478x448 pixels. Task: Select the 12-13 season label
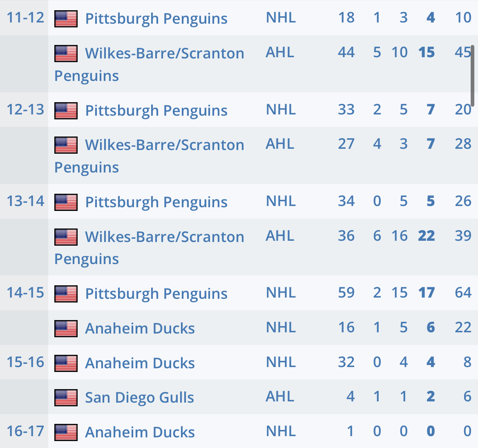click(x=25, y=110)
